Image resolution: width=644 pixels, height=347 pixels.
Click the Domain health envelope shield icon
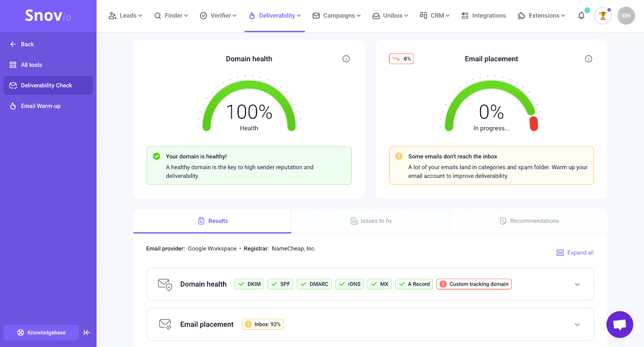pos(165,285)
